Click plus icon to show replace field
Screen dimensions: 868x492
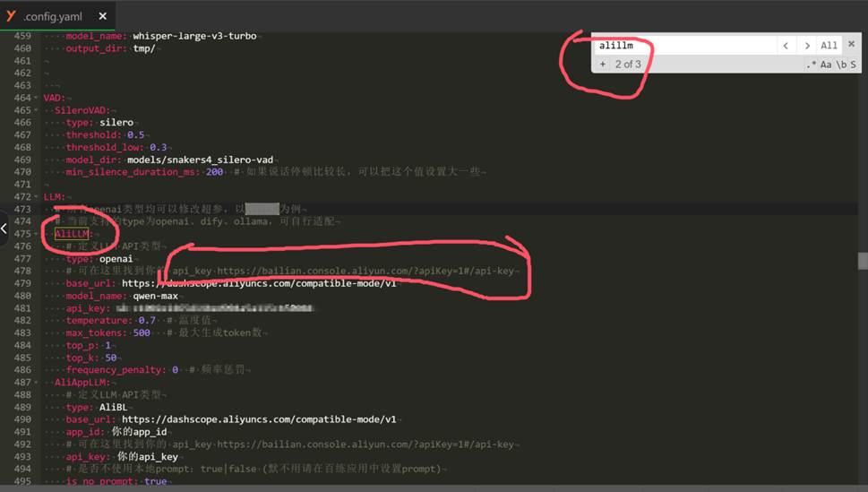click(603, 65)
